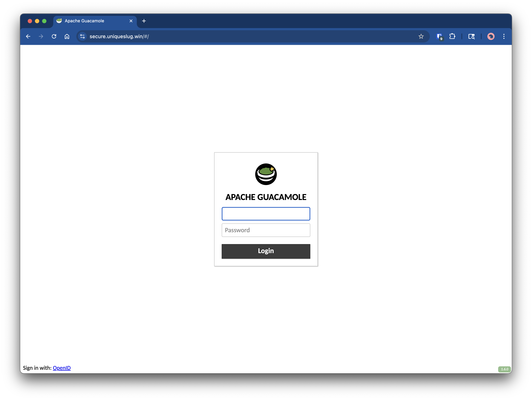Click the address bar URL secure.uniqueslug.win

[x=119, y=36]
